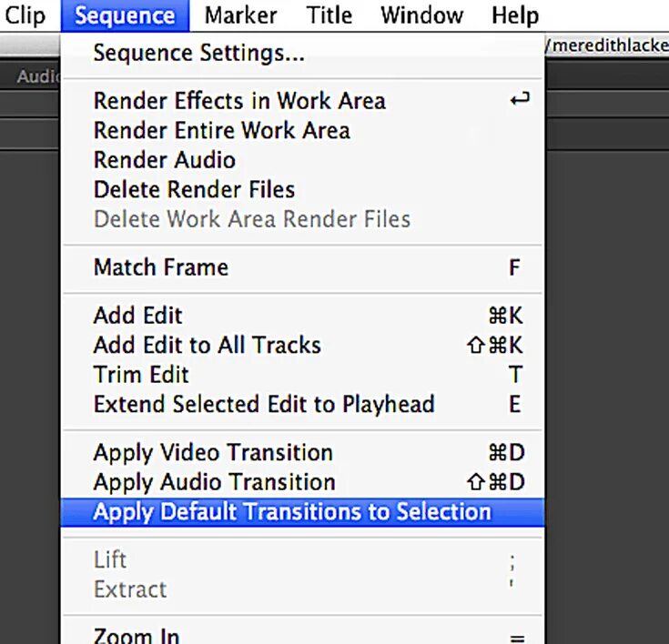
Task: Choose Render Audio menu item
Action: [x=165, y=160]
